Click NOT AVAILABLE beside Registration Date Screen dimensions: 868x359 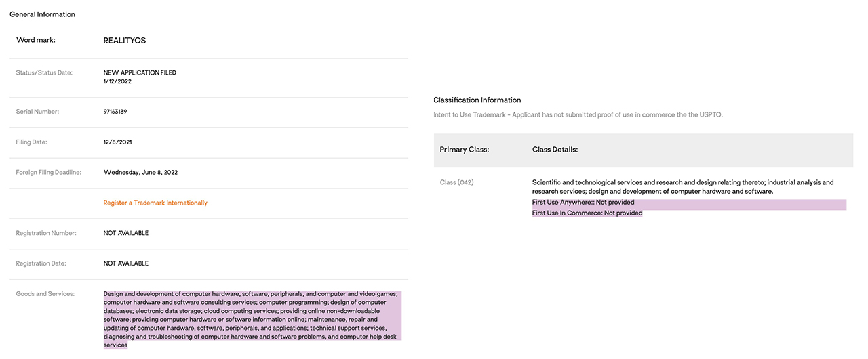[125, 263]
